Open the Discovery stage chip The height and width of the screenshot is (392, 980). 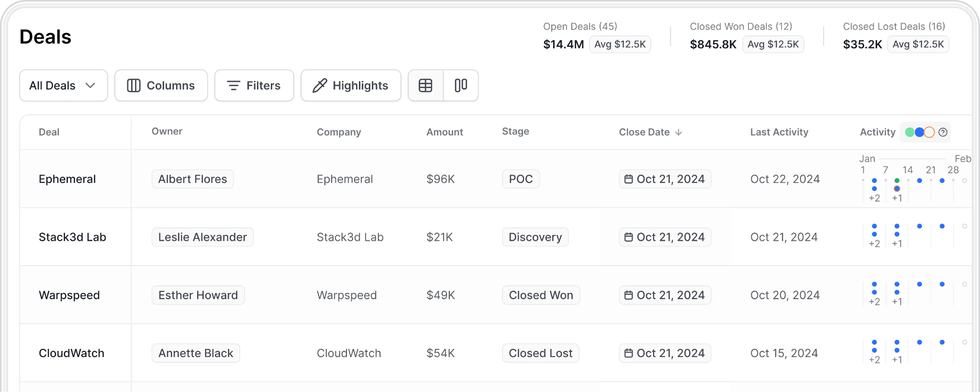pos(535,237)
